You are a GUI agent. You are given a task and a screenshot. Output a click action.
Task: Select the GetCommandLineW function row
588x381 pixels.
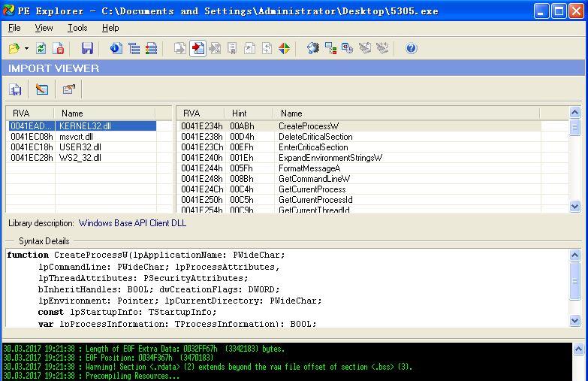click(360, 179)
